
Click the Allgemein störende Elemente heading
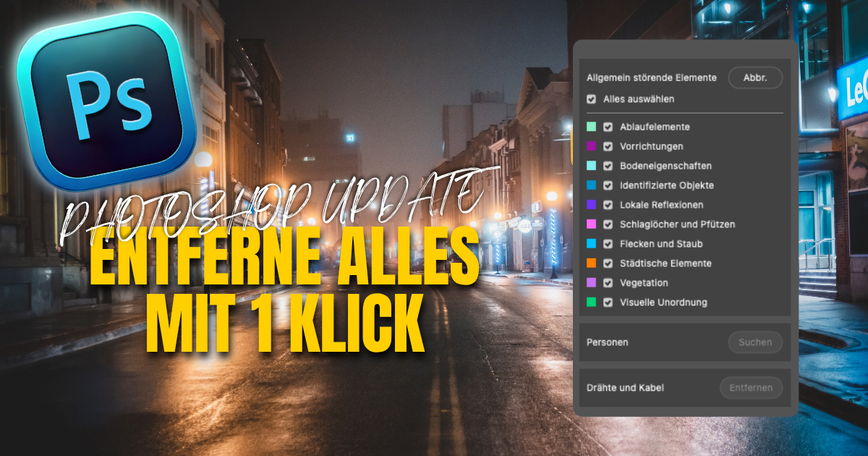(652, 77)
